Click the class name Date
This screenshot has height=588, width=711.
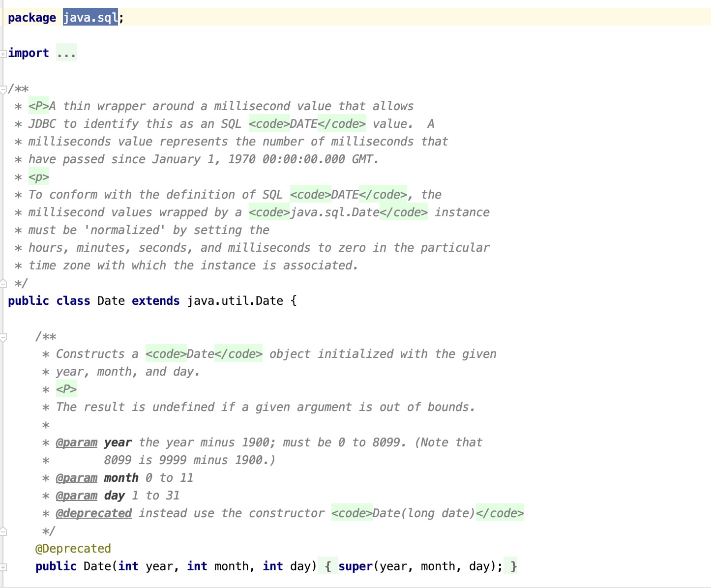pyautogui.click(x=111, y=300)
